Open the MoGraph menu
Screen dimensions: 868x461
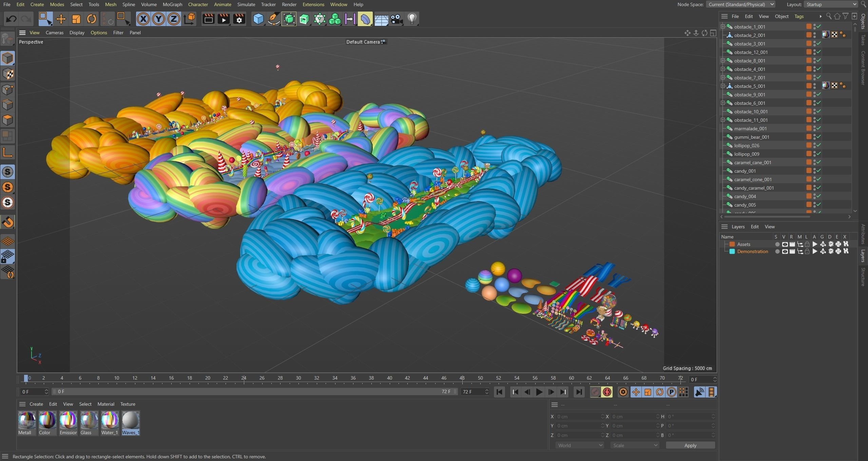click(x=172, y=4)
